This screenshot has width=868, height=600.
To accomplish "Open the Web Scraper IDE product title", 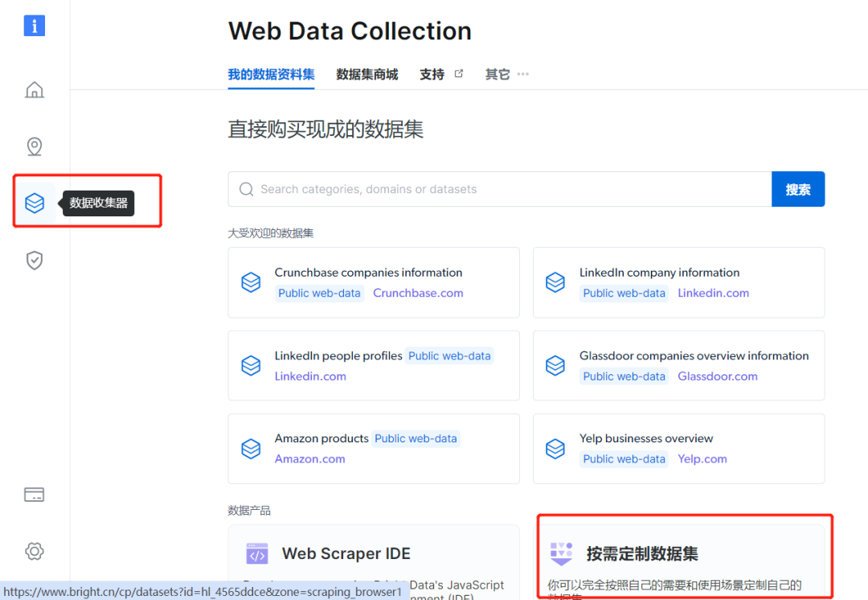I will tap(346, 553).
